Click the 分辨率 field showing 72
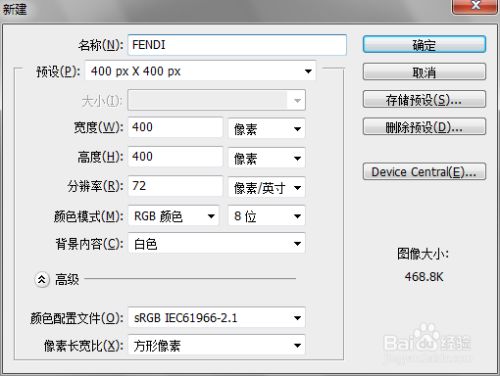 coord(175,186)
